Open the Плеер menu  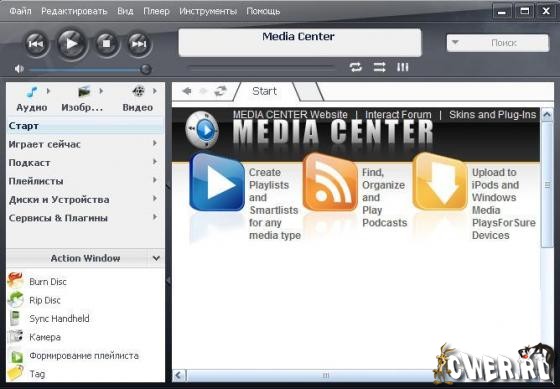click(x=156, y=11)
